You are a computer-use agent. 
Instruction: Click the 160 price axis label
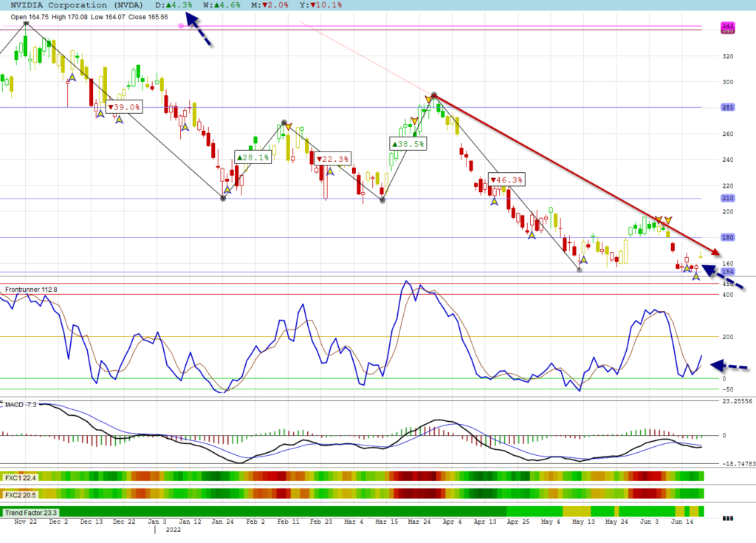point(727,264)
